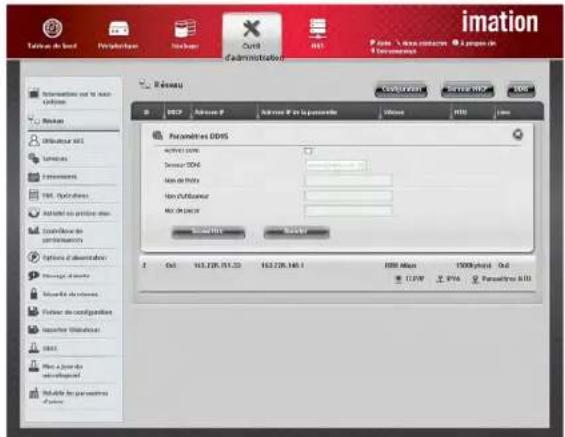This screenshot has width=565, height=437.
Task: Click the firmware update sidebar icon
Action: click(34, 366)
